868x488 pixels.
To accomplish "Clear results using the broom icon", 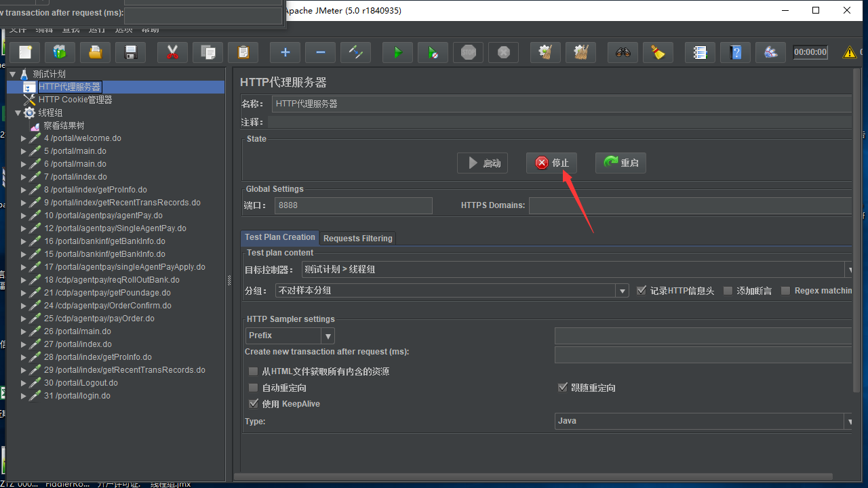I will pos(657,52).
